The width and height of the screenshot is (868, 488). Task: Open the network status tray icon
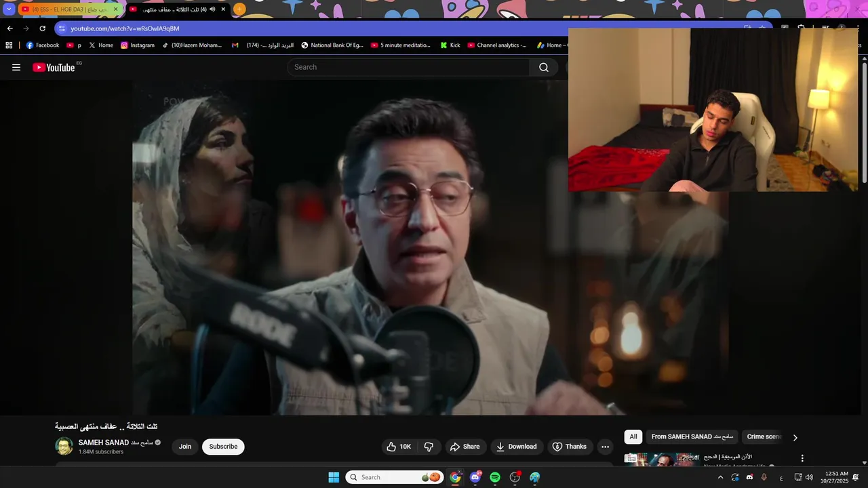(798, 477)
